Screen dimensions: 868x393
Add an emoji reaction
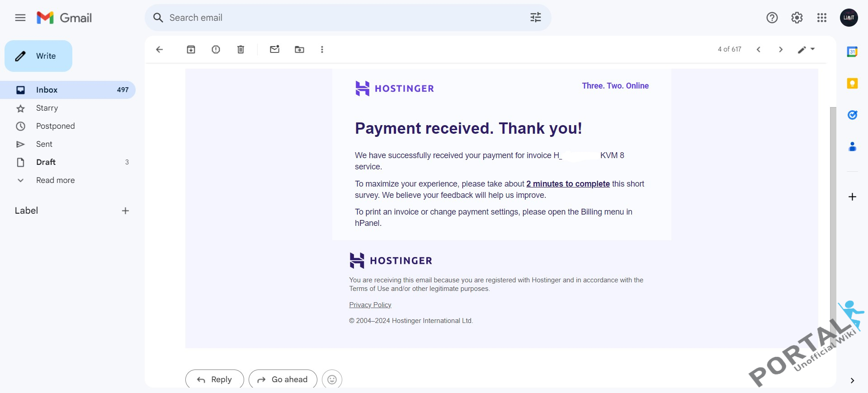pos(332,379)
